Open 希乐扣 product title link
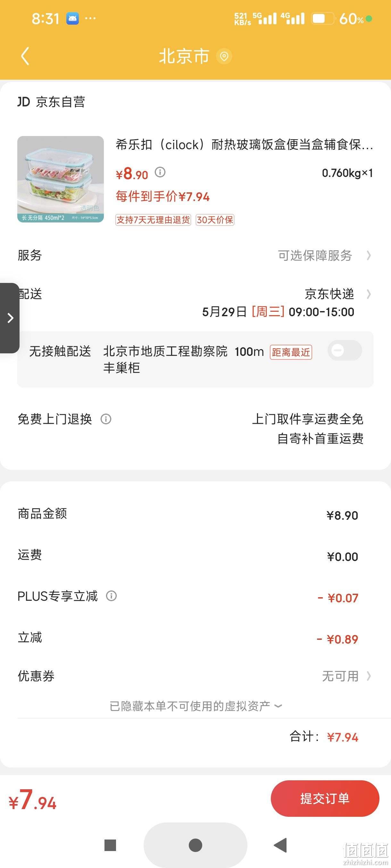The image size is (391, 868). (x=244, y=145)
